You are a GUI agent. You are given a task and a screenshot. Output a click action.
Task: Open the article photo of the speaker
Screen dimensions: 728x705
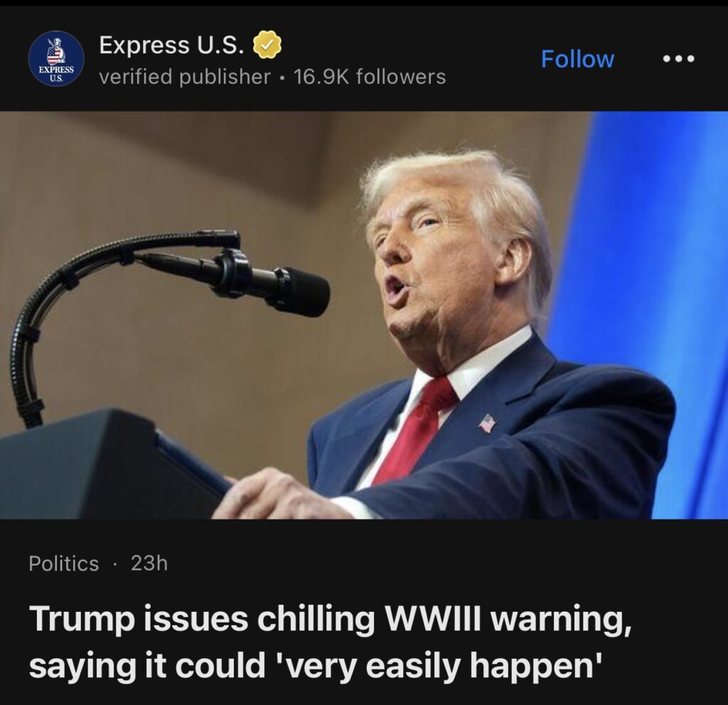364,315
